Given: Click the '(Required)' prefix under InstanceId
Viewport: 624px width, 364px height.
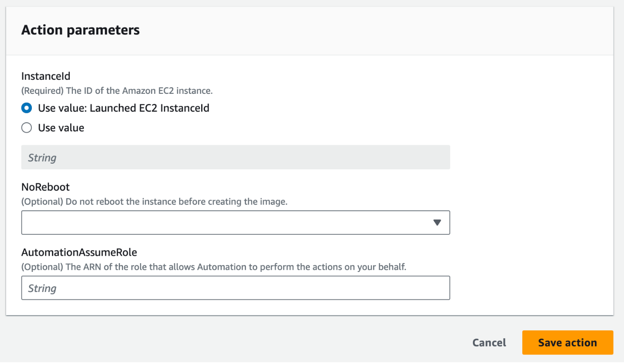Looking at the screenshot, I should click(43, 91).
